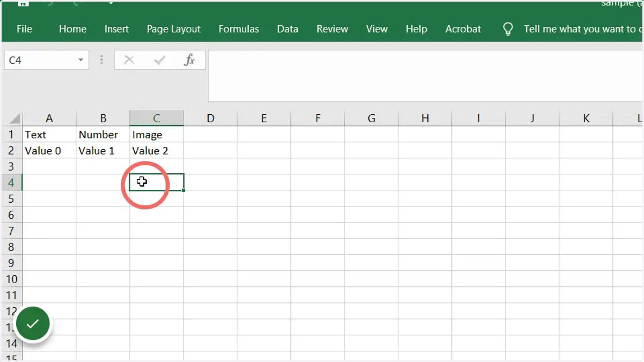The image size is (644, 362).
Task: Click the Cancel entry X icon
Action: (x=129, y=60)
